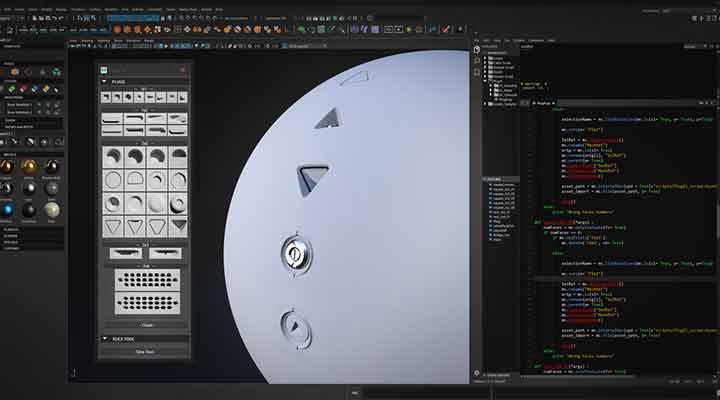This screenshot has height=400, width=720.
Task: Select the gold material sphere in left panel
Action: pos(29,166)
